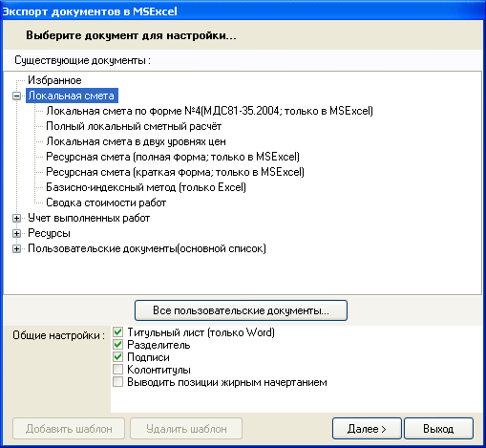Click Все пользовательские документы... button
The height and width of the screenshot is (448, 486).
point(241,310)
